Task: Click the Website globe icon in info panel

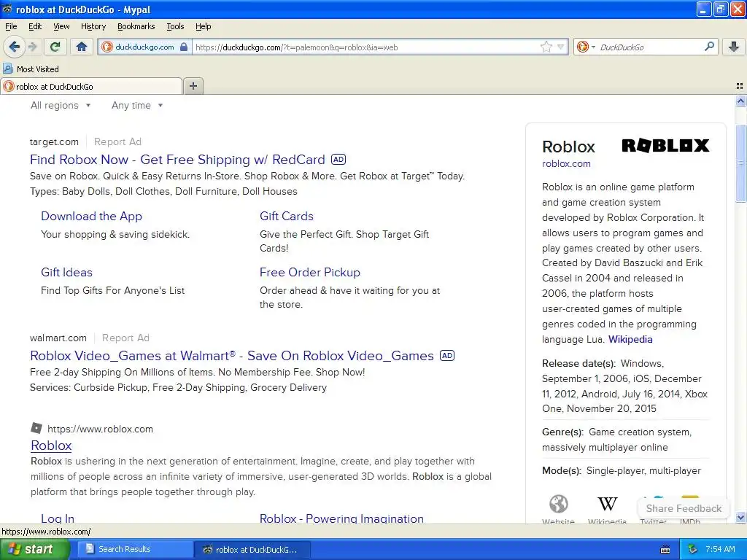Action: (558, 503)
